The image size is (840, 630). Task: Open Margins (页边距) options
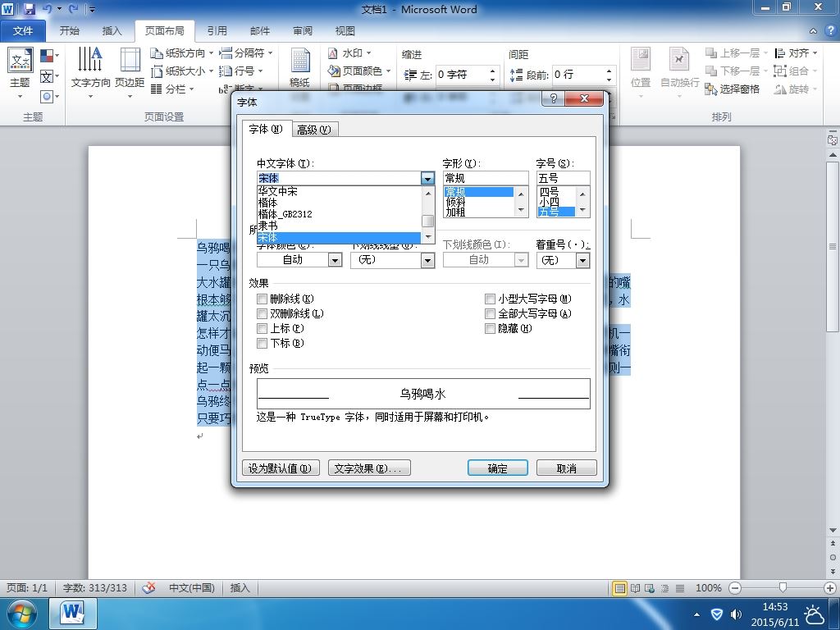pos(130,73)
